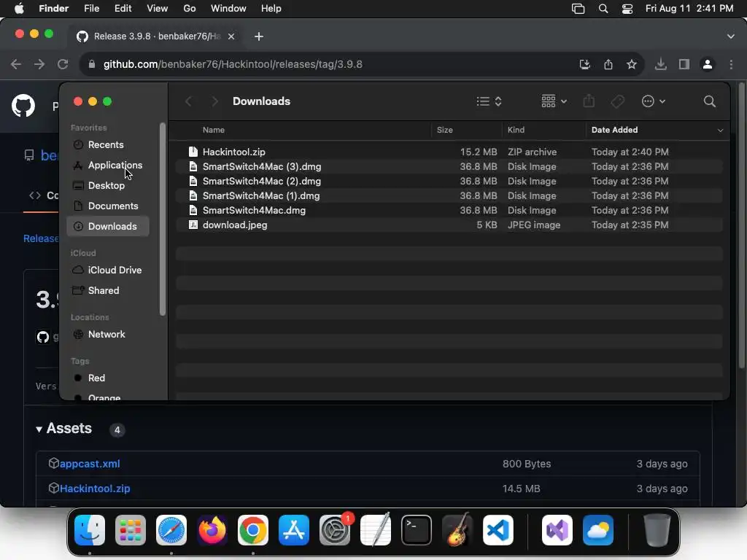This screenshot has width=747, height=560.
Task: Open Recents in the Finder sidebar
Action: pos(106,145)
